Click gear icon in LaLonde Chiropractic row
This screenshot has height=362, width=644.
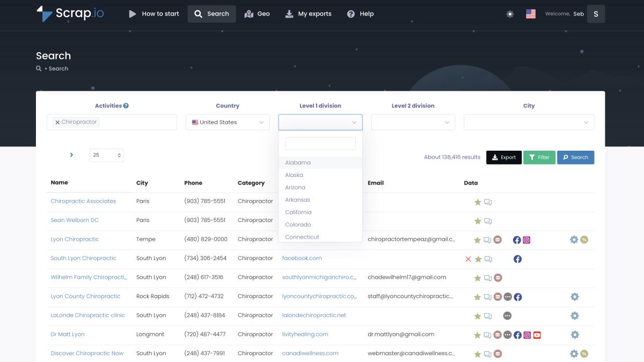coord(574,316)
